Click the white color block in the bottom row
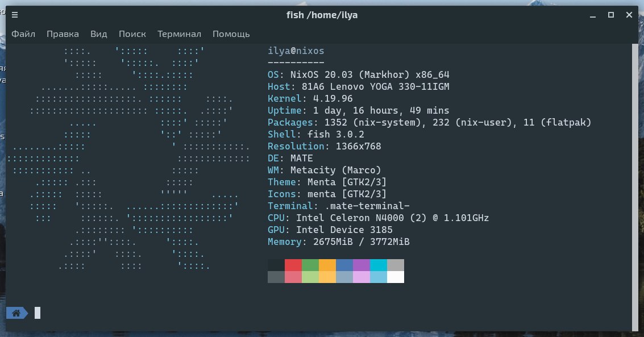 tap(396, 277)
